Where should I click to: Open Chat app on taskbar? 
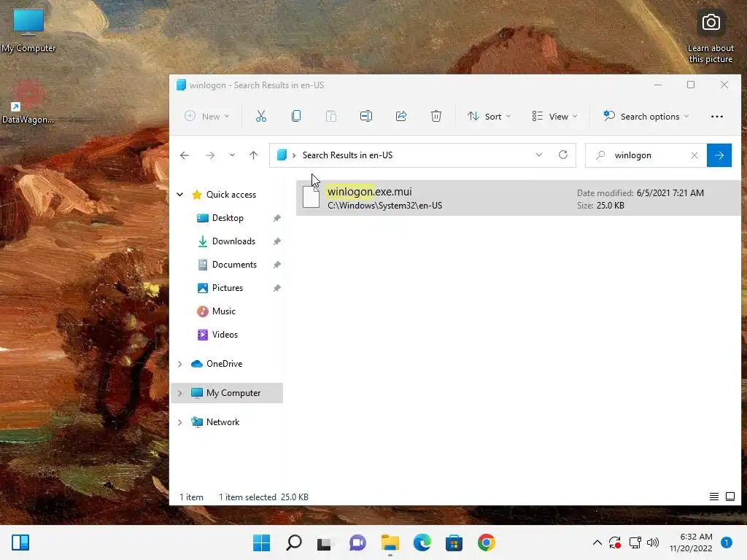tap(357, 542)
